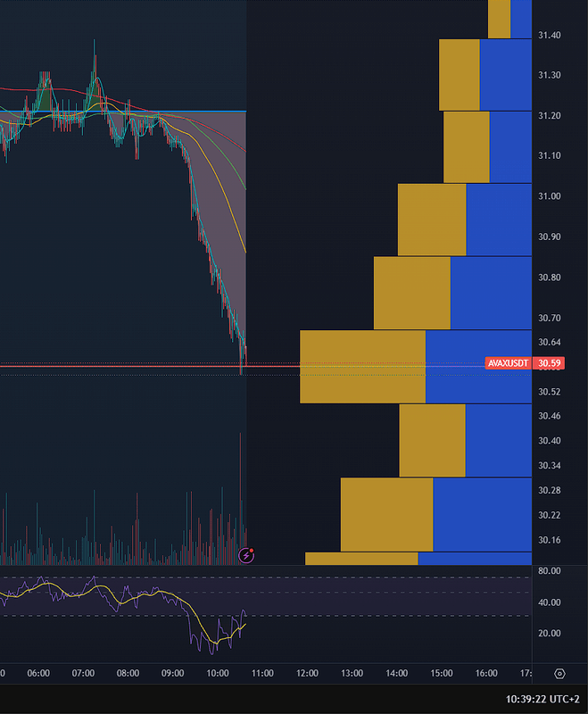Screen dimensions: 588x714
Task: Click the 07:00 time axis label
Action: (x=83, y=673)
